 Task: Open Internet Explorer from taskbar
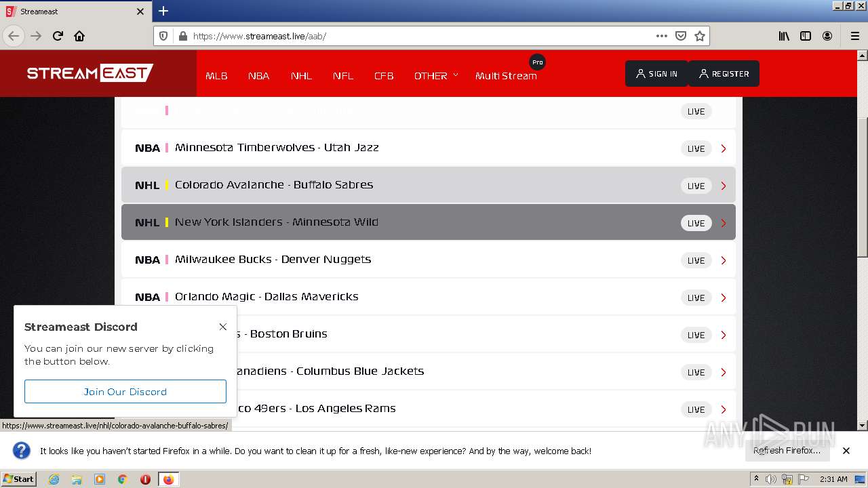(x=54, y=479)
